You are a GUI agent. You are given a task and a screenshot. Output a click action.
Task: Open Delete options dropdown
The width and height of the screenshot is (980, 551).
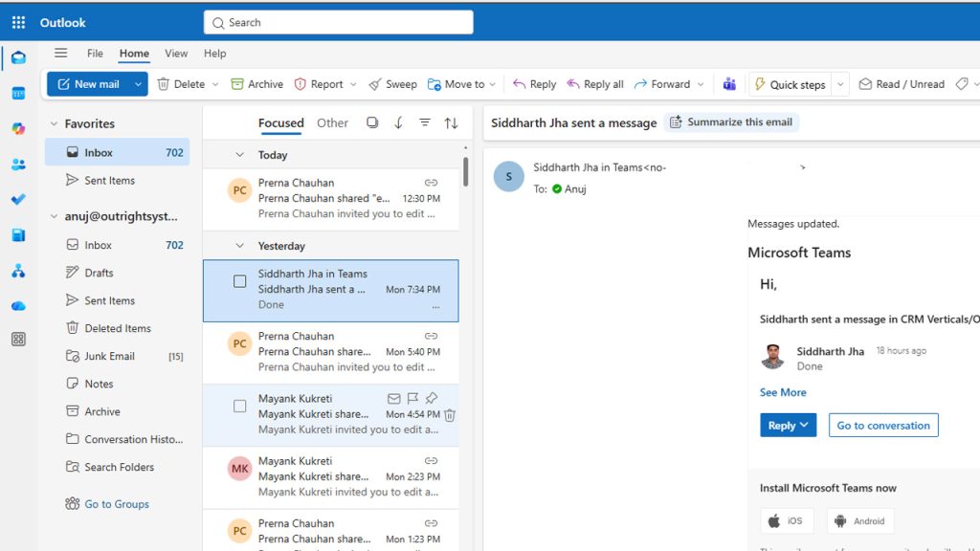click(215, 84)
